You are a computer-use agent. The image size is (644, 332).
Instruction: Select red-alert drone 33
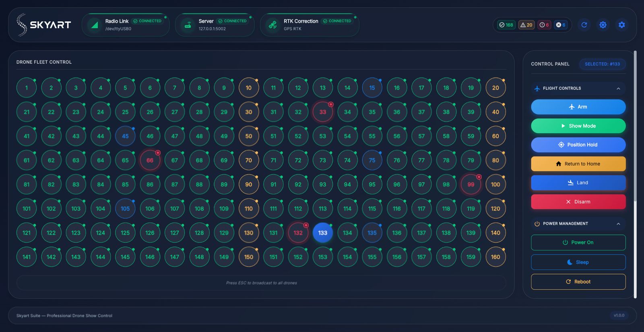click(323, 112)
